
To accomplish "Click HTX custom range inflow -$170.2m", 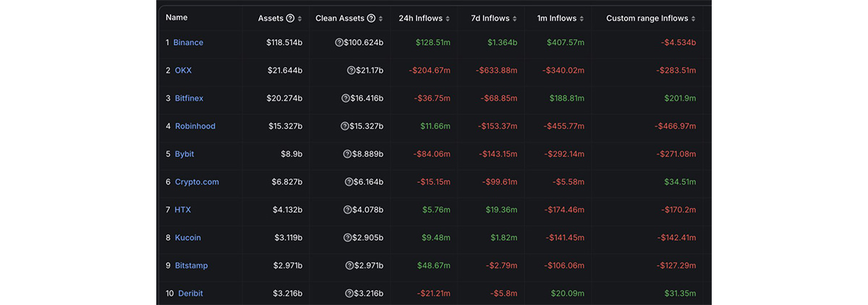I will (678, 210).
